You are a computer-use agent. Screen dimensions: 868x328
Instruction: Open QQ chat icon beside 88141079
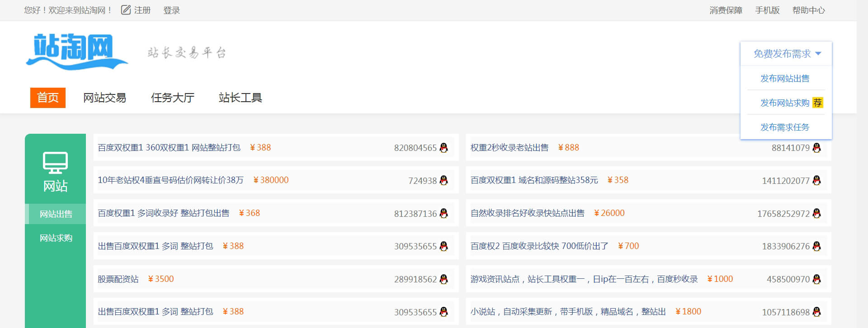coord(816,148)
